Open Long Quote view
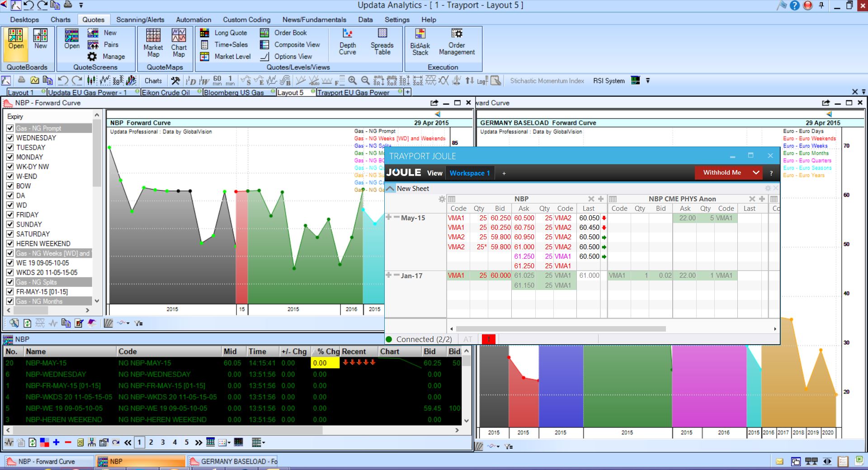 224,33
